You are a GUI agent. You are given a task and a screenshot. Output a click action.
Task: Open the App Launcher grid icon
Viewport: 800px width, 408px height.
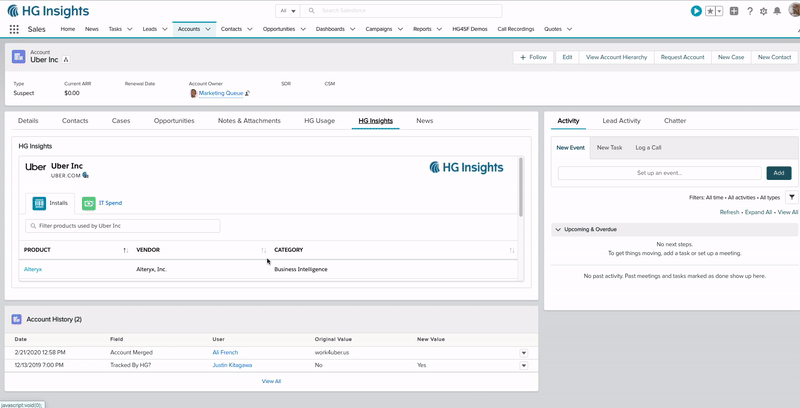pos(14,30)
